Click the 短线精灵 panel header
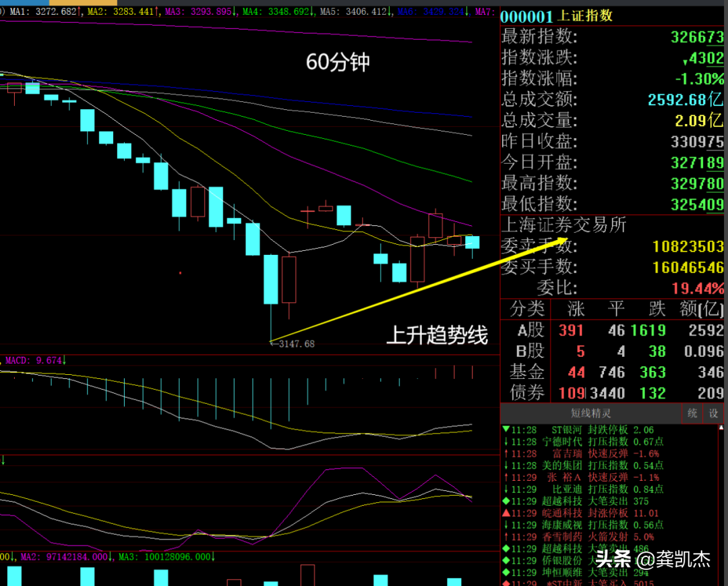This screenshot has width=728, height=586. (x=590, y=413)
